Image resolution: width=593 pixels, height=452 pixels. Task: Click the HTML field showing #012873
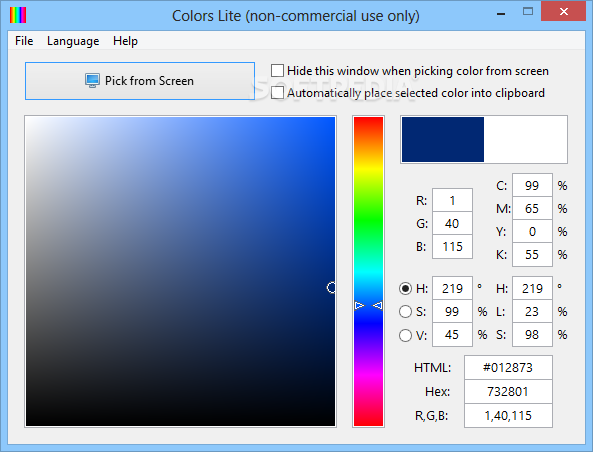pyautogui.click(x=508, y=367)
